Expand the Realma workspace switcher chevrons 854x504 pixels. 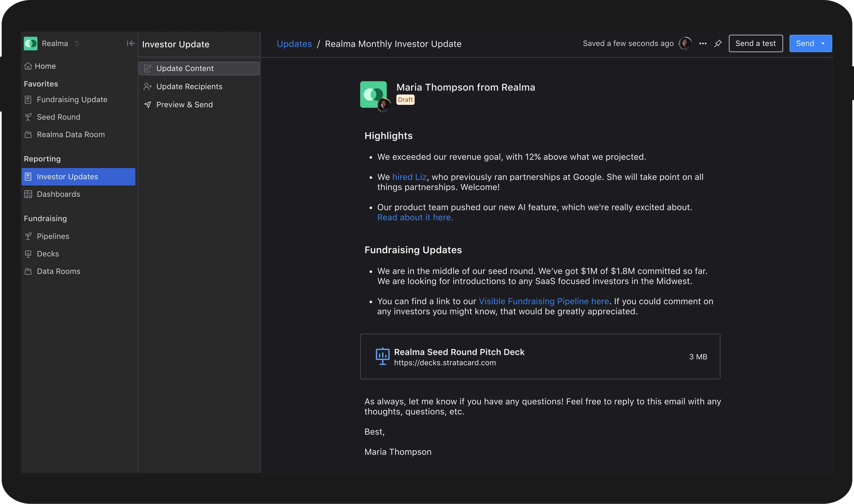click(77, 43)
